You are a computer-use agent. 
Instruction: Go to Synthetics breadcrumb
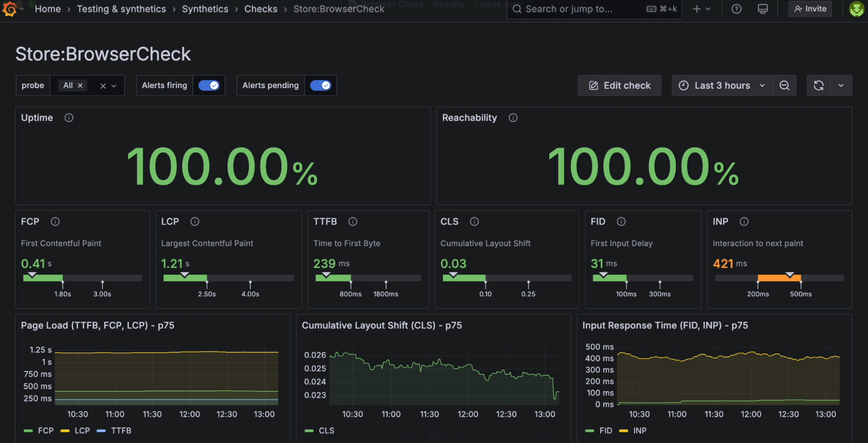point(205,9)
